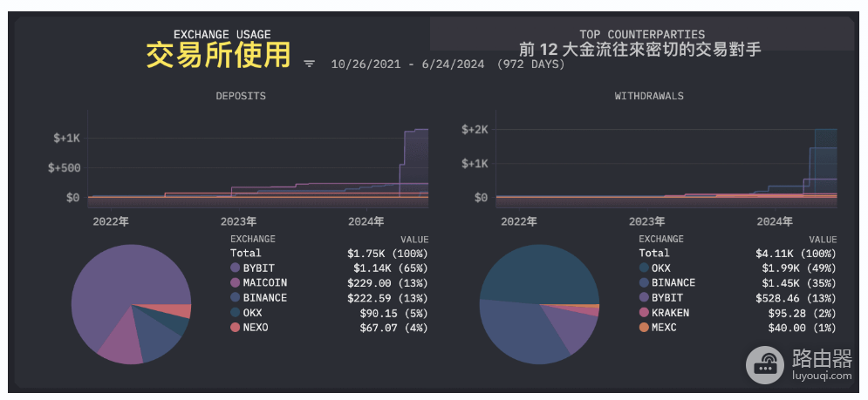Screen dimensions: 868x400
Task: Click the OKX withdrawals legend color dot
Action: pos(644,268)
